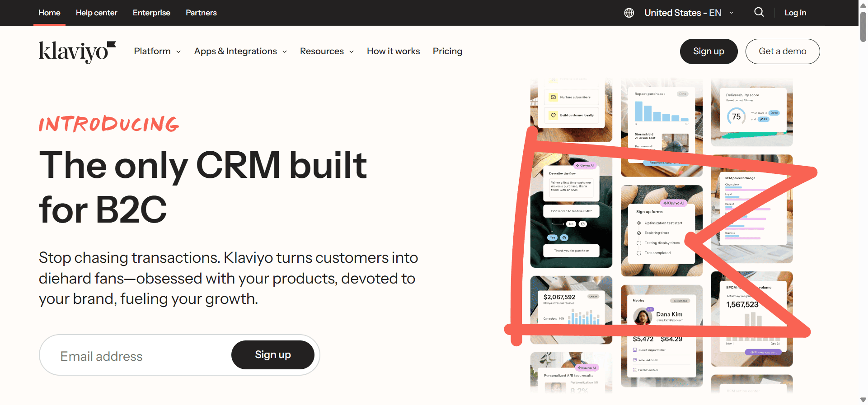Click the Good score badge
This screenshot has width=868, height=405.
click(774, 113)
